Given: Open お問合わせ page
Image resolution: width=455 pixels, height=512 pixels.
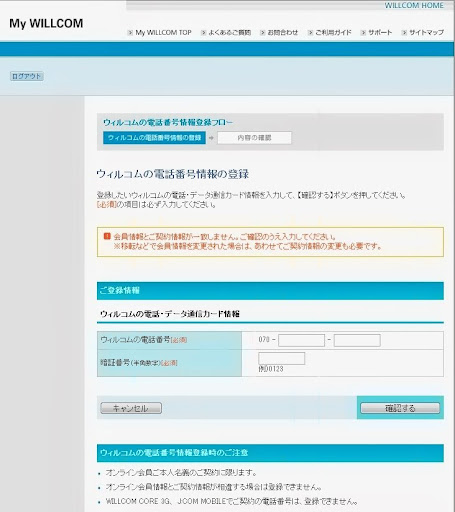Looking at the screenshot, I should (283, 32).
